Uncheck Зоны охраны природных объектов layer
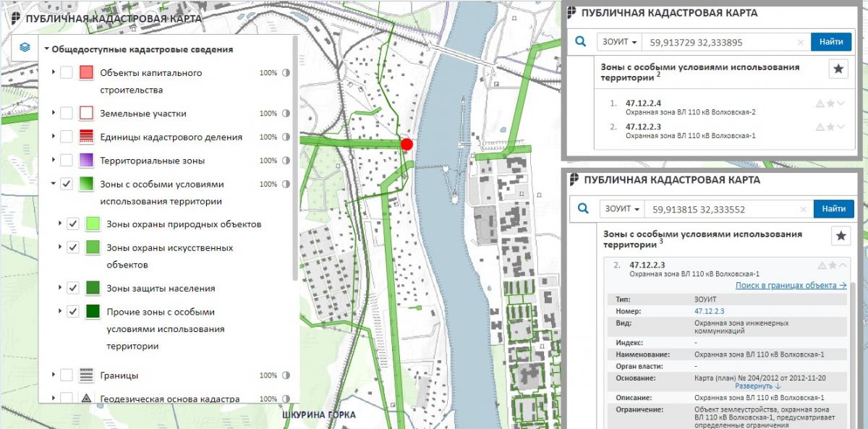The width and height of the screenshot is (868, 429). [73, 224]
